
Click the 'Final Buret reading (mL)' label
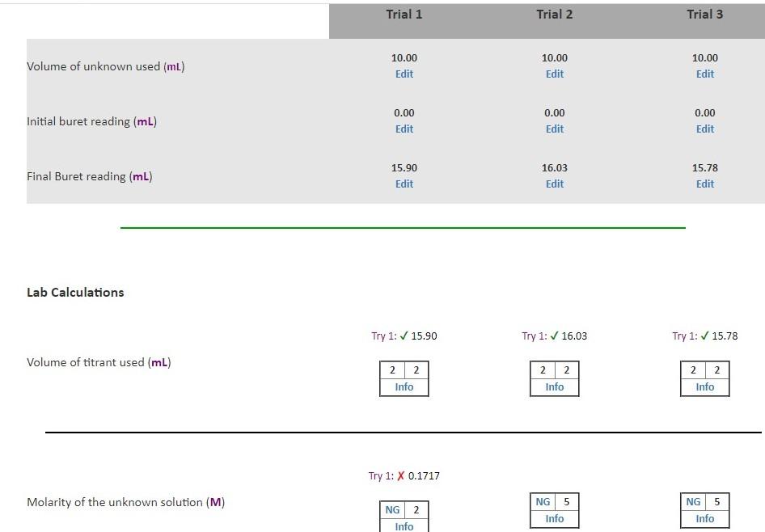pyautogui.click(x=89, y=176)
